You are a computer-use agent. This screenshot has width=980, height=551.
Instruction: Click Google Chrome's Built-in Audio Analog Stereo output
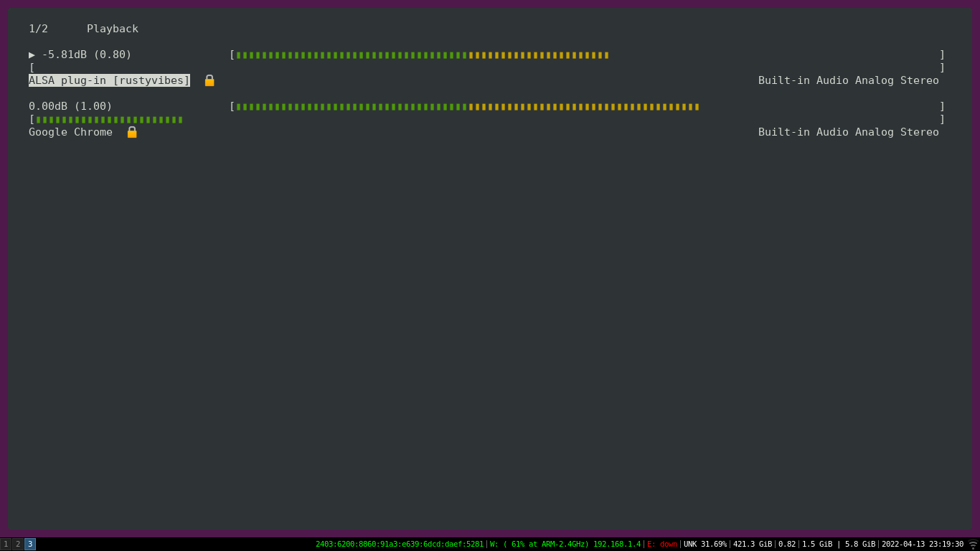coord(849,132)
